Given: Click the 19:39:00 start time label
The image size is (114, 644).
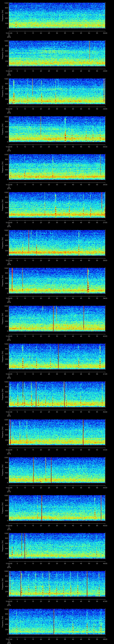Looking at the screenshot, I should (9, 336).
